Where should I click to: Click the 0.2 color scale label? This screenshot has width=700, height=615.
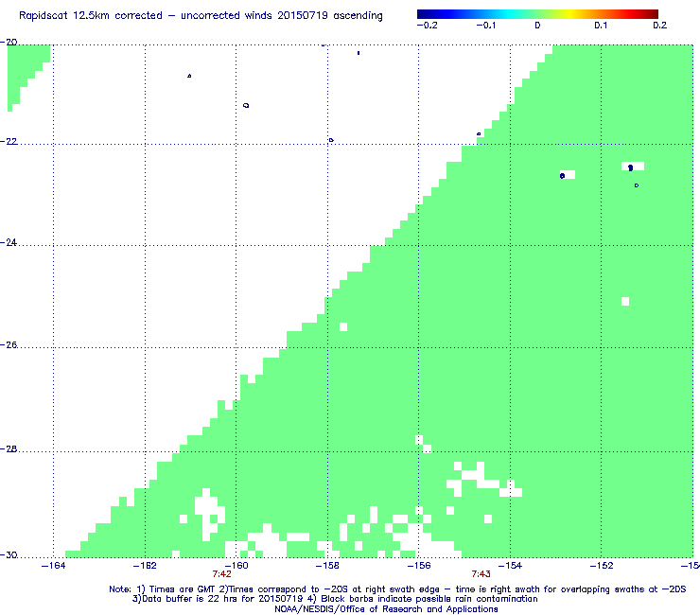tap(659, 26)
